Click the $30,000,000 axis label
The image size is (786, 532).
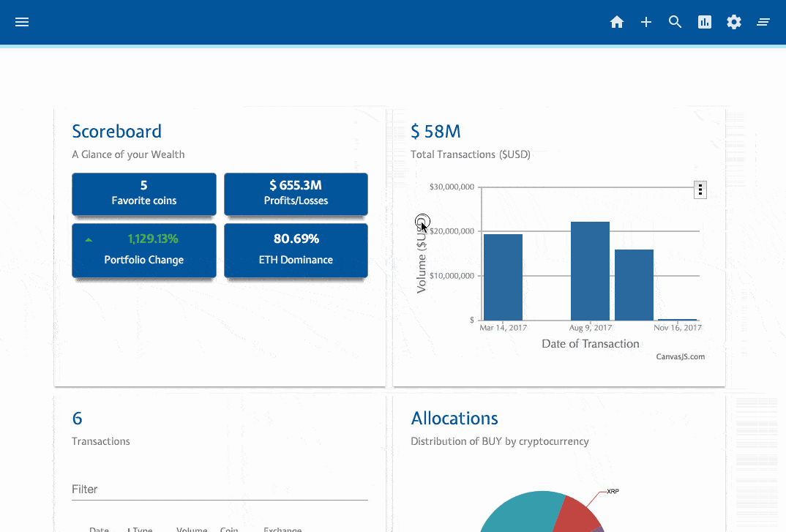pos(452,187)
